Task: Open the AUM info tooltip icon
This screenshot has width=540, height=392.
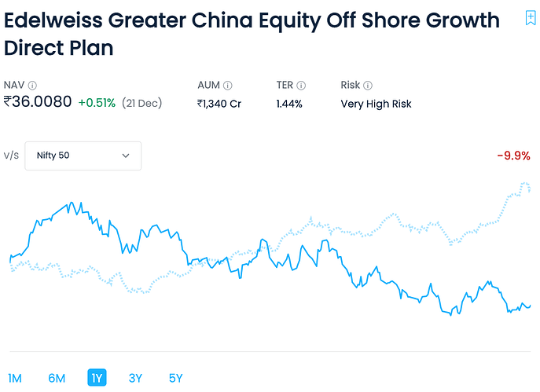Action: 227,86
